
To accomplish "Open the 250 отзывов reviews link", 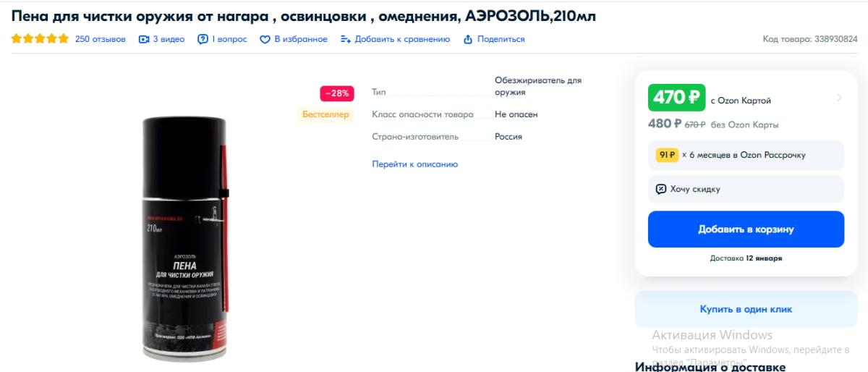I will pyautogui.click(x=101, y=39).
